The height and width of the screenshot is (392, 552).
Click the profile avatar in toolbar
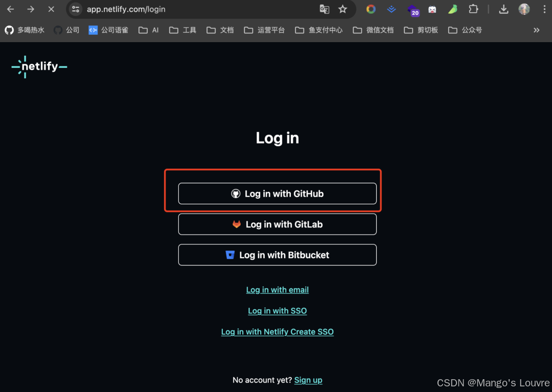[x=524, y=9]
